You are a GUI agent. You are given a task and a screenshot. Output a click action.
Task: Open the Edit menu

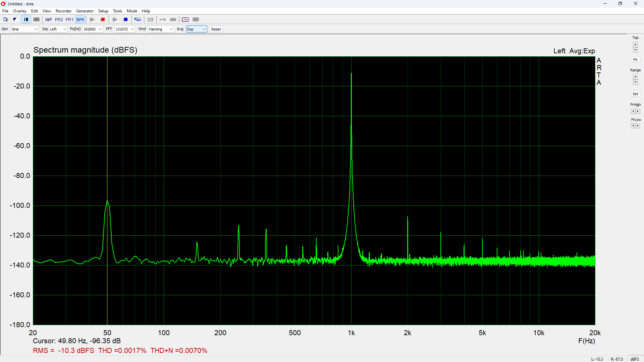pyautogui.click(x=35, y=11)
